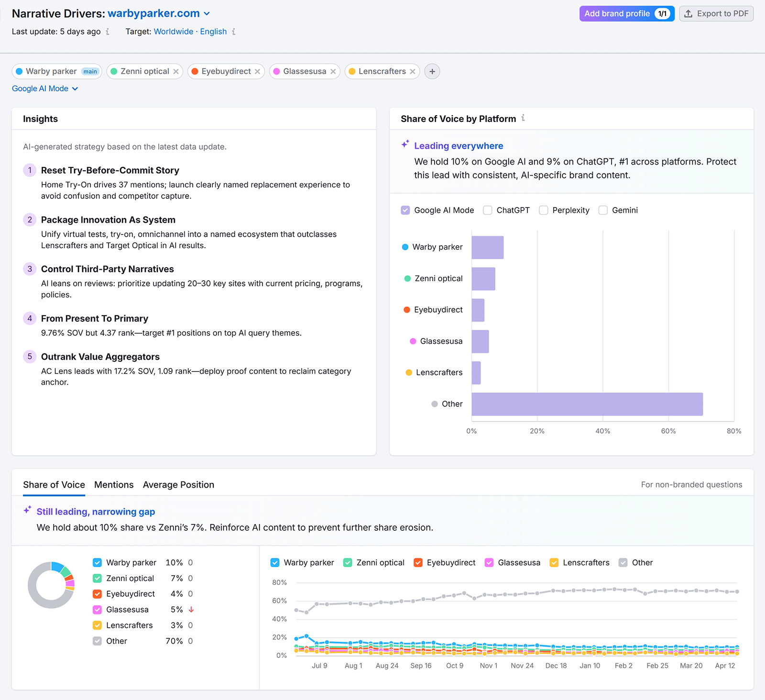The image size is (765, 700).
Task: Toggle Warby parker checkbox in the donut legend
Action: click(x=97, y=563)
